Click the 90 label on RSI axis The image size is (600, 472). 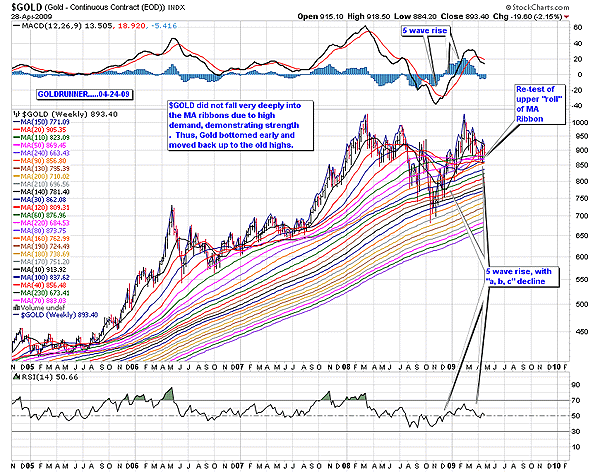click(576, 385)
